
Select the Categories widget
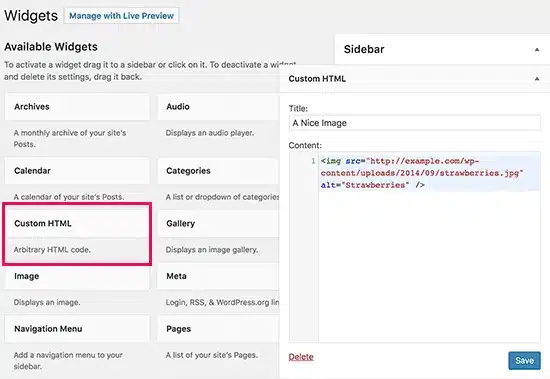[217, 171]
